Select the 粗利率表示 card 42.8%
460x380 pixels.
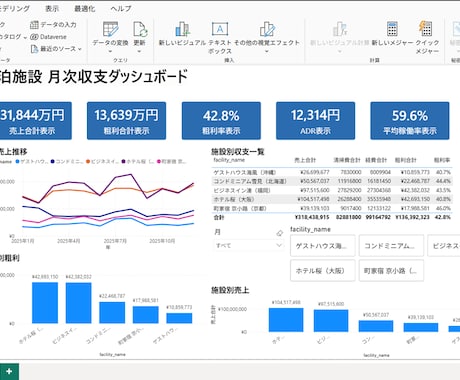(x=221, y=121)
